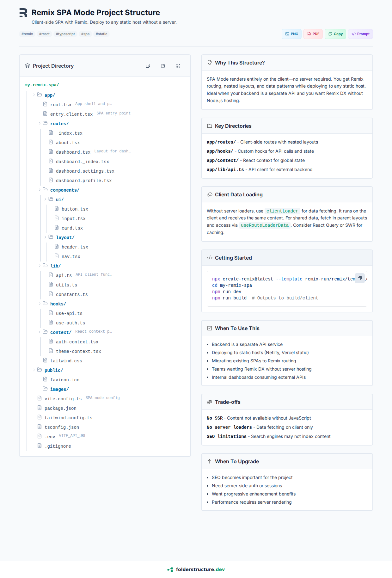Image resolution: width=392 pixels, height=578 pixels.
Task: Copy the Getting Started code snippet
Action: (359, 278)
